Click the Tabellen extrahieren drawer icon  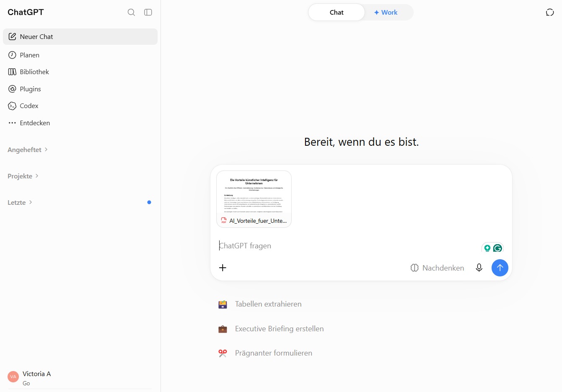tap(223, 304)
